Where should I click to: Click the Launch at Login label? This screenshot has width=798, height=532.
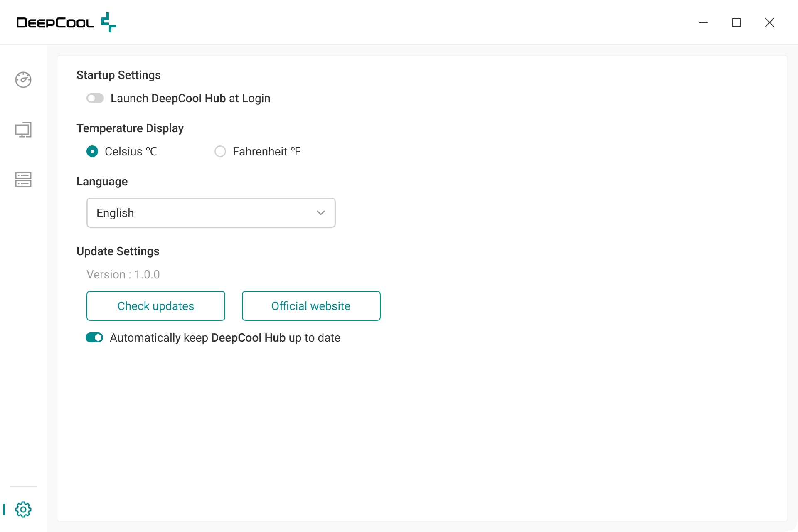(x=190, y=99)
